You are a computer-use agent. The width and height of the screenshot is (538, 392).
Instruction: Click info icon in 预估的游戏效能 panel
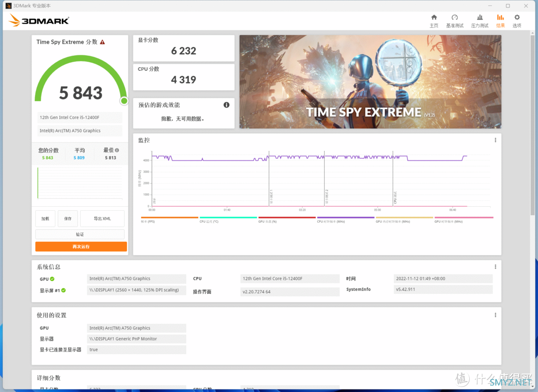point(227,105)
